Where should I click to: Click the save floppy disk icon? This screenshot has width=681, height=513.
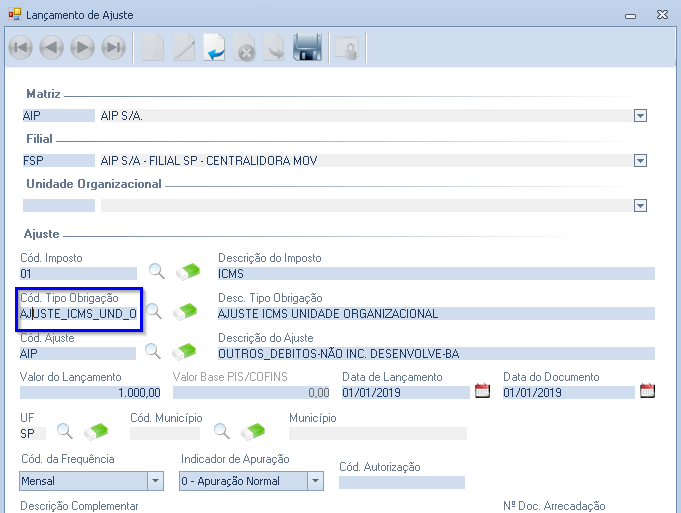306,48
